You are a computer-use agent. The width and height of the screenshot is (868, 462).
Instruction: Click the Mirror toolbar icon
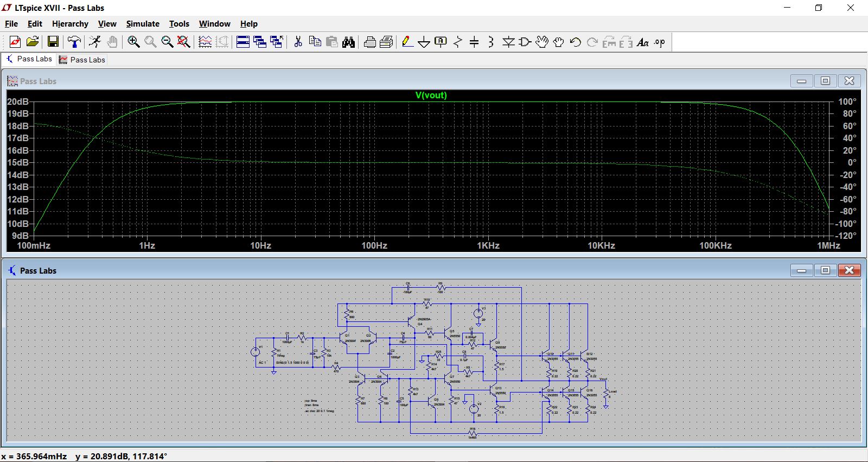pos(626,42)
